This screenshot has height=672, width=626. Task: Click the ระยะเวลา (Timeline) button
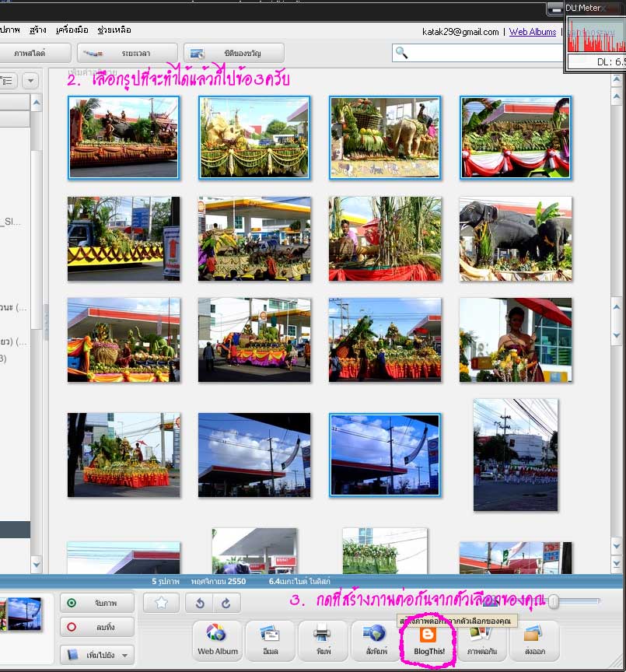128,53
